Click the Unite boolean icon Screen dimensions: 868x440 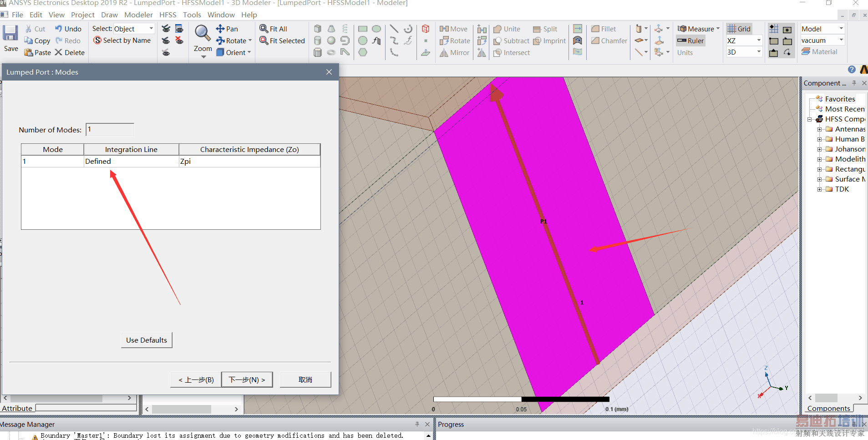tap(497, 29)
